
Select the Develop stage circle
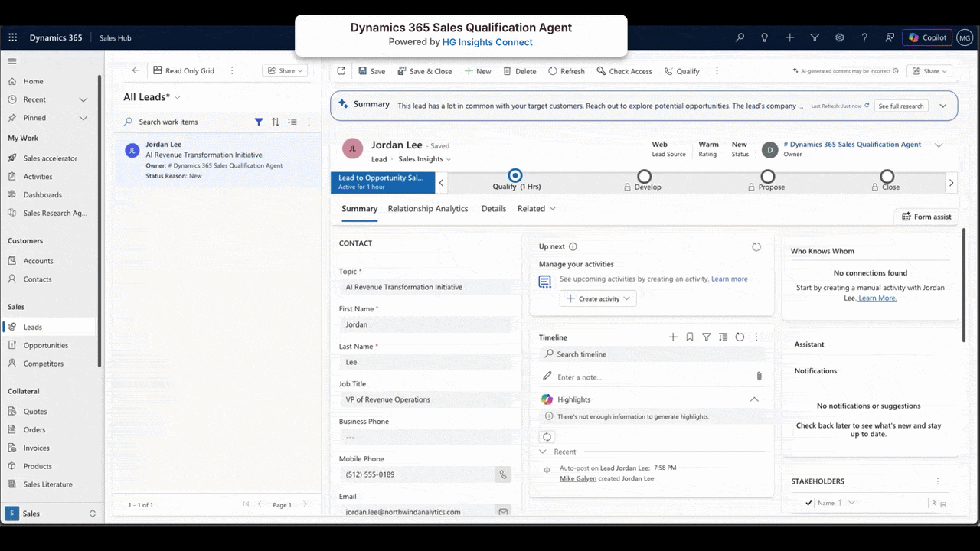tap(645, 177)
